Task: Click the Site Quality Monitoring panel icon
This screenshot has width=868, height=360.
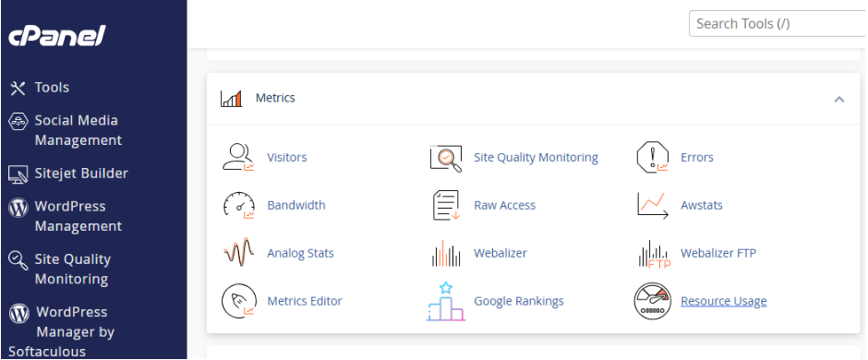Action: pos(446,158)
